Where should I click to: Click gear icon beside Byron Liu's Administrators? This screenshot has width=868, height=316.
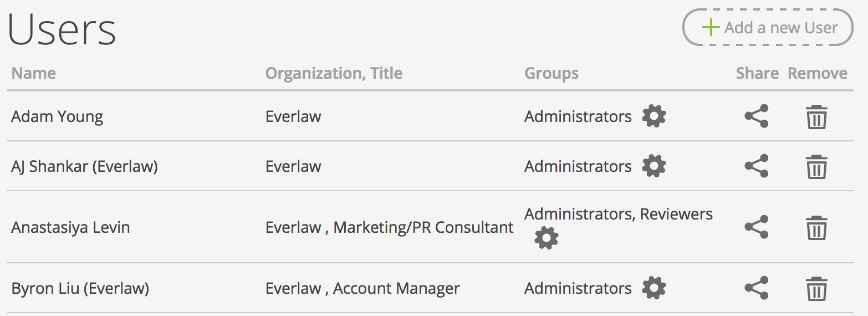point(654,288)
